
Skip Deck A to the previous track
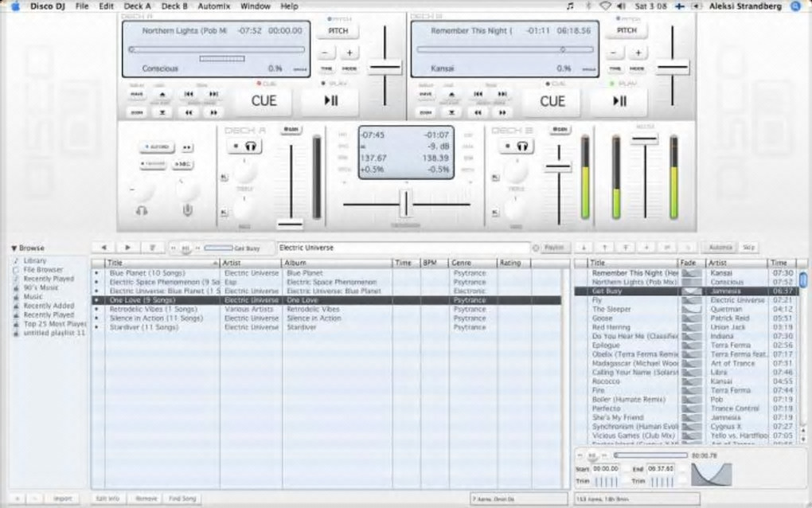pyautogui.click(x=189, y=94)
